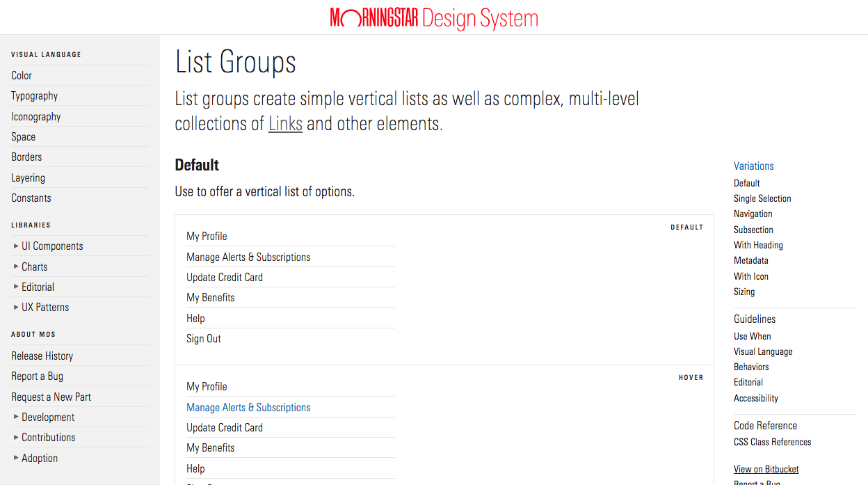This screenshot has width=868, height=485.
Task: Jump to Behaviors guideline
Action: coord(751,367)
